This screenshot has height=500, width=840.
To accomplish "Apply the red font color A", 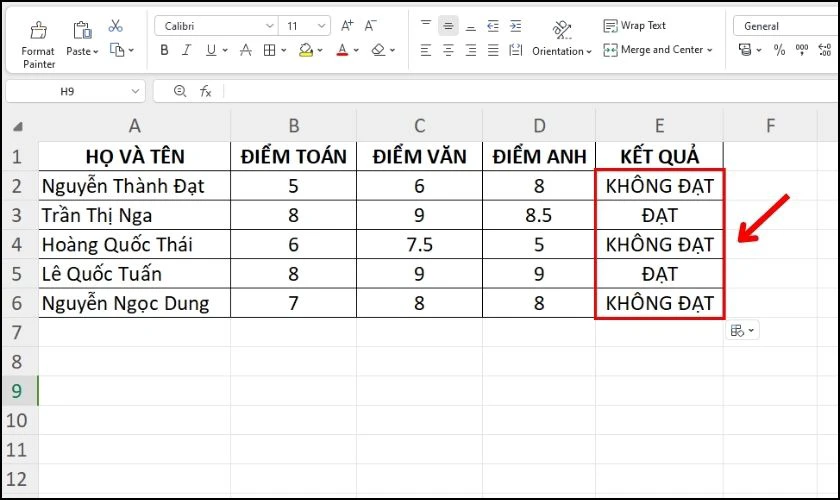I will [x=342, y=50].
